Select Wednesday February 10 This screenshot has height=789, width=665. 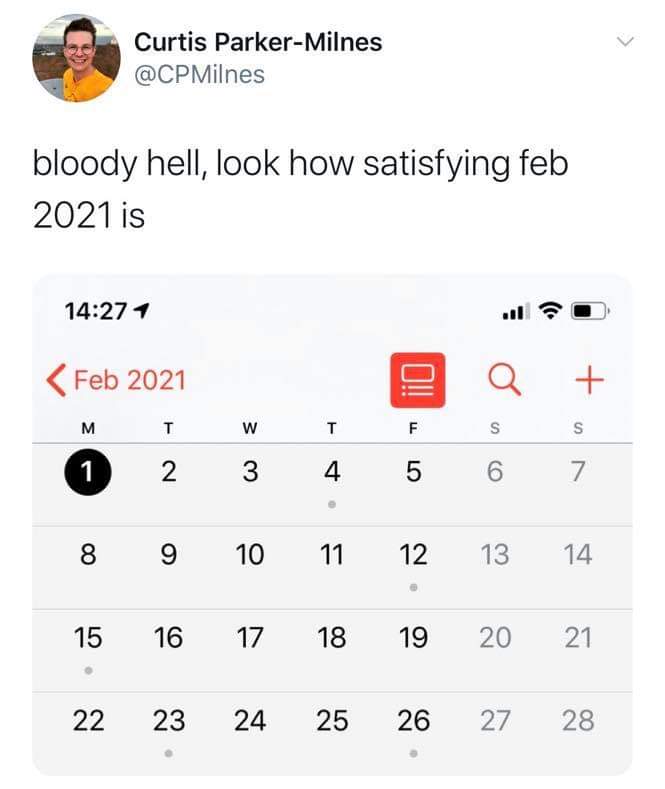point(250,554)
